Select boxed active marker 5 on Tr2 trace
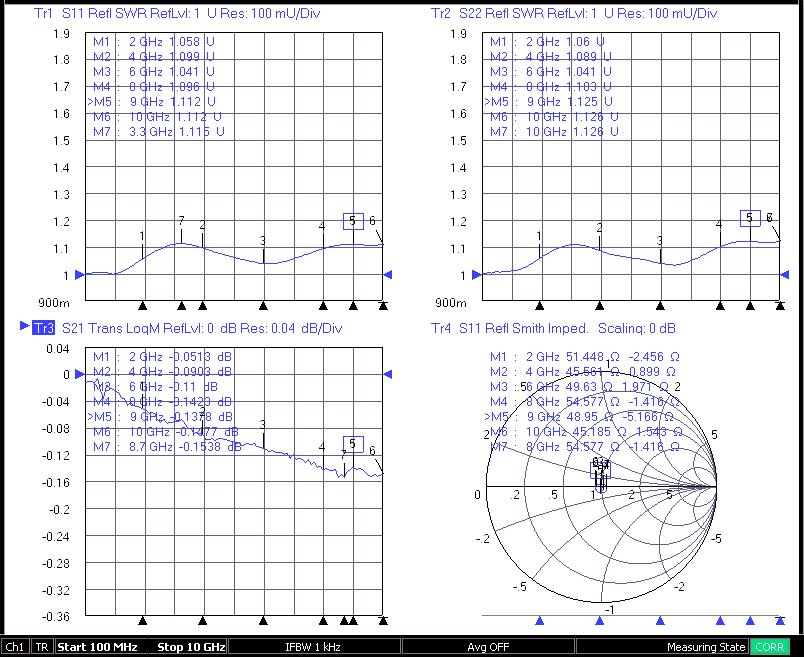This screenshot has width=804, height=657. (x=750, y=218)
